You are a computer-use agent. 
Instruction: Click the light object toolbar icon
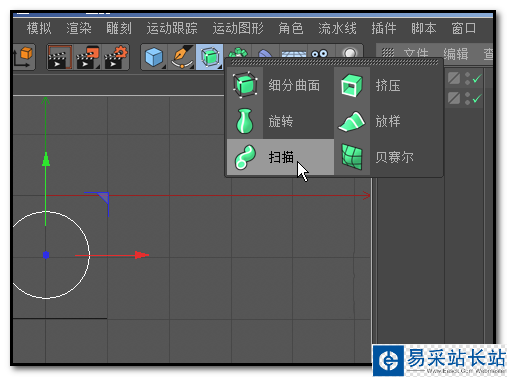coord(350,53)
